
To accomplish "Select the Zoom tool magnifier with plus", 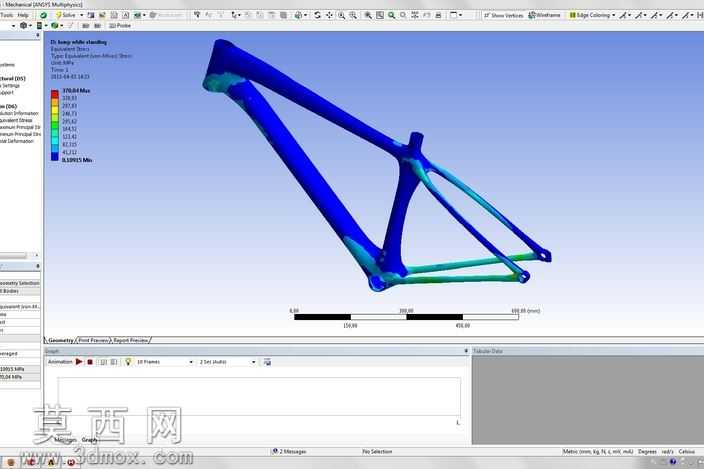I will coord(341,15).
